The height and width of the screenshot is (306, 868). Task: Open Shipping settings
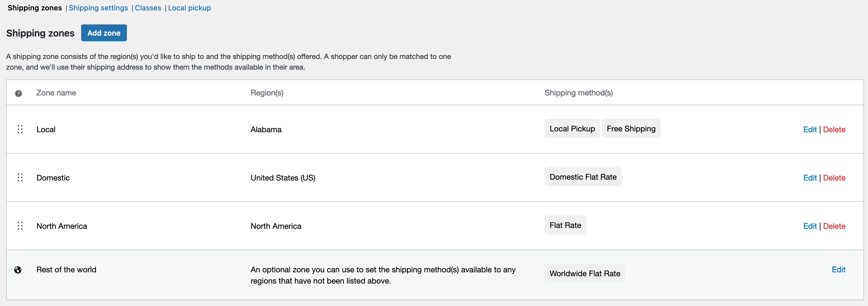(98, 8)
